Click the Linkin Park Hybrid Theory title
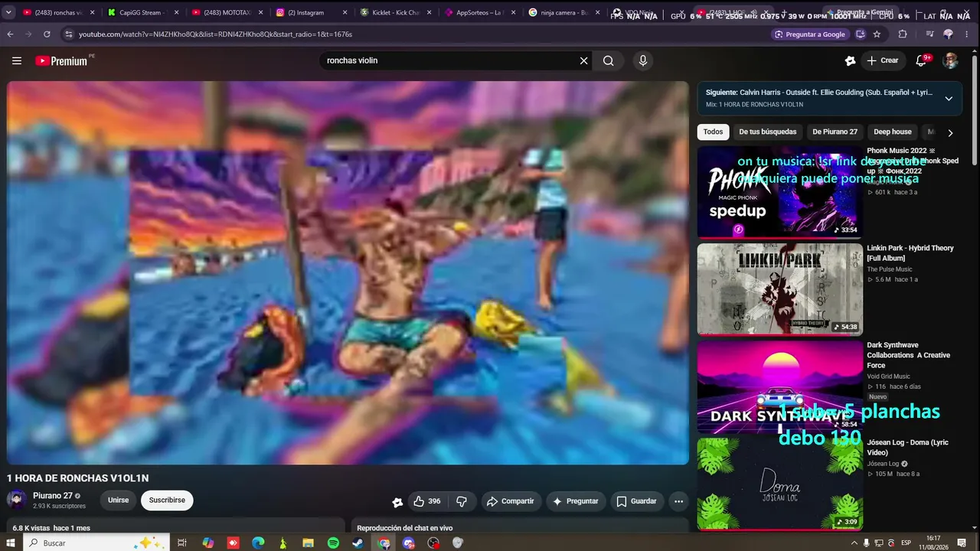 [910, 253]
